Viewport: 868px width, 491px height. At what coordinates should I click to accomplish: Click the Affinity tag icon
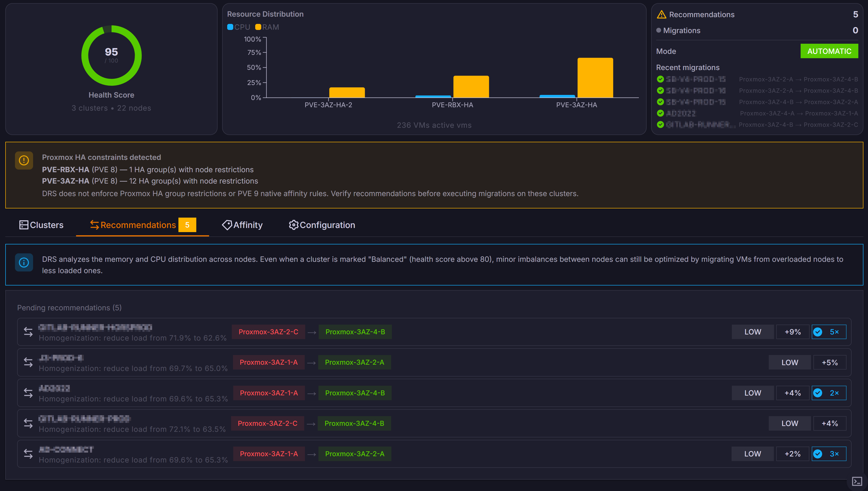pos(227,225)
